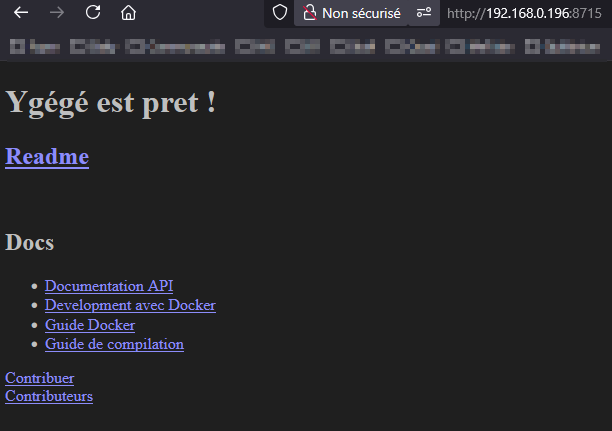The width and height of the screenshot is (612, 431).
Task: Open the site permissions icon
Action: [x=424, y=13]
